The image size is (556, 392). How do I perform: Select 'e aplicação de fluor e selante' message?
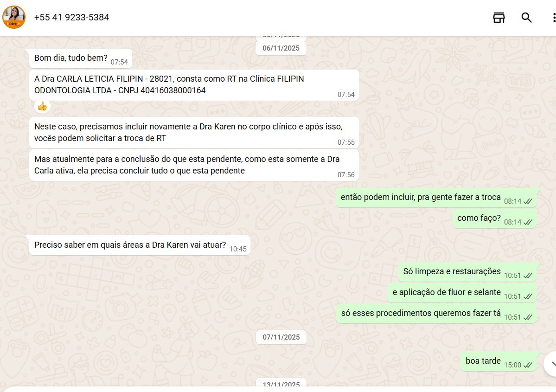click(462, 293)
